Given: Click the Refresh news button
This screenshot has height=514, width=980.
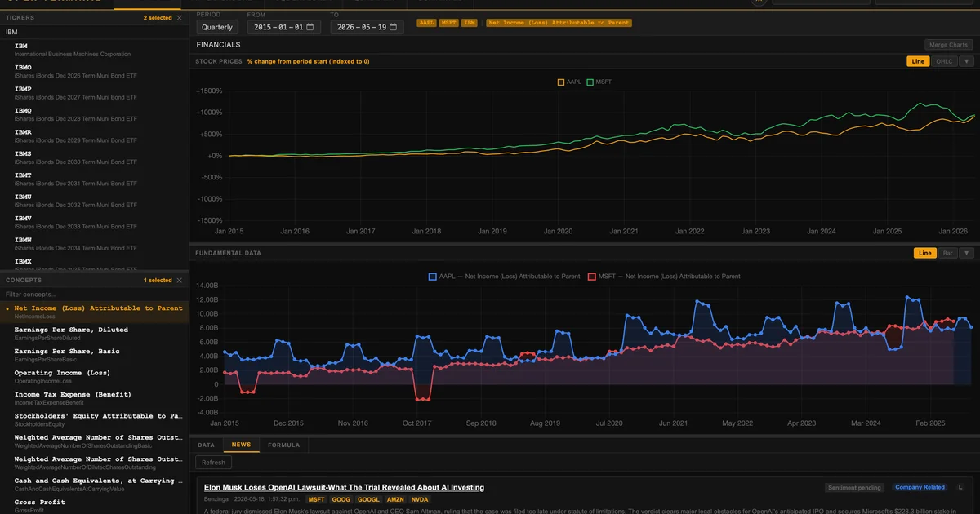Looking at the screenshot, I should coord(213,462).
